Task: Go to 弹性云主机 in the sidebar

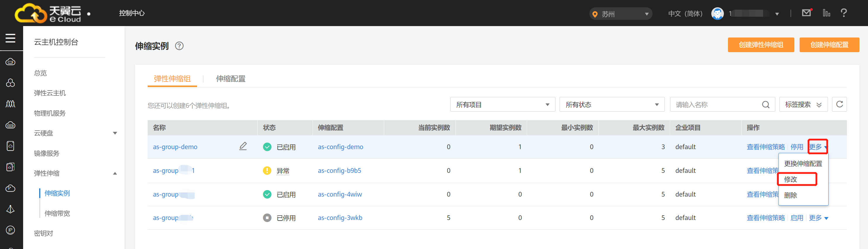Action: coord(49,93)
